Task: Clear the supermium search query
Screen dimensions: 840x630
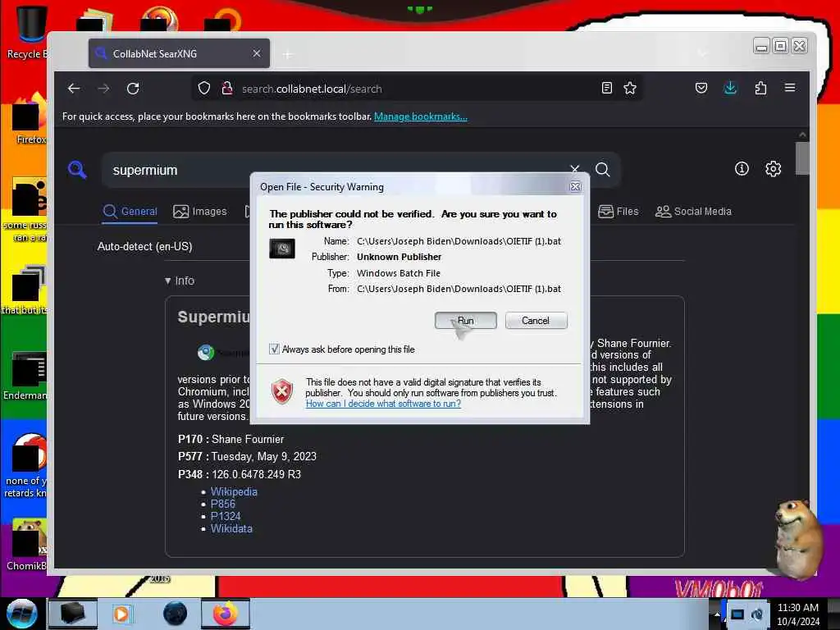Action: click(x=574, y=169)
